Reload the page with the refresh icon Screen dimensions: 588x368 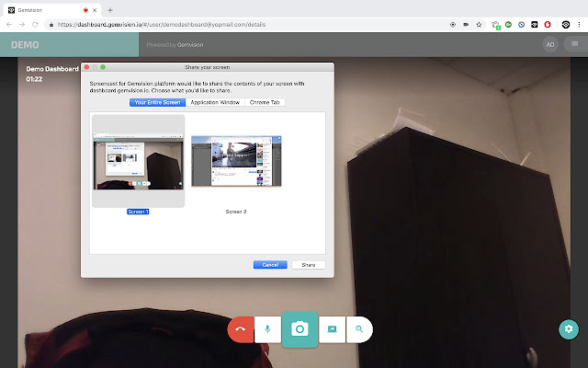tap(35, 25)
